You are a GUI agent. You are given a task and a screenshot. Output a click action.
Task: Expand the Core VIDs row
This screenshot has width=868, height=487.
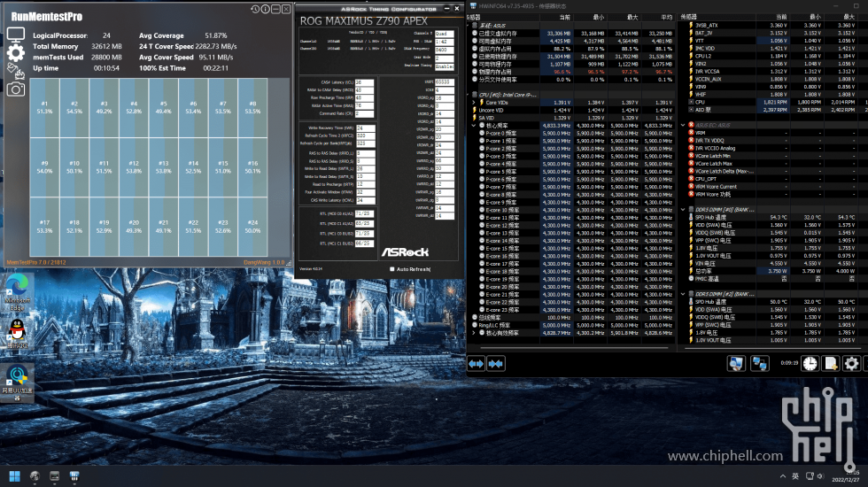474,103
